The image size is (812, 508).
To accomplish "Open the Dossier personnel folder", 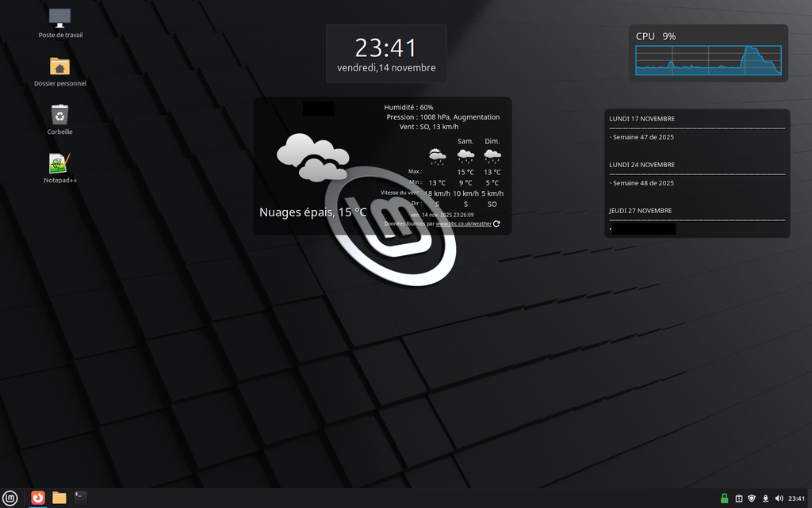I will click(60, 67).
